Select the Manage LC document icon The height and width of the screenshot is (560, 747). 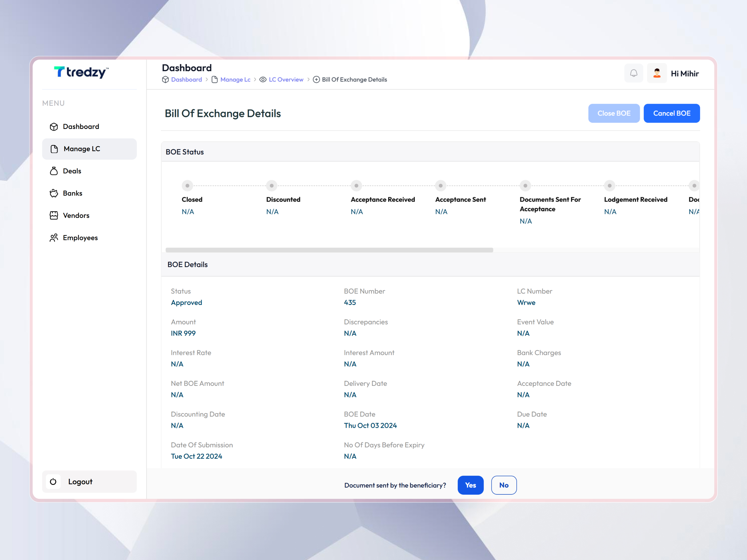click(54, 149)
